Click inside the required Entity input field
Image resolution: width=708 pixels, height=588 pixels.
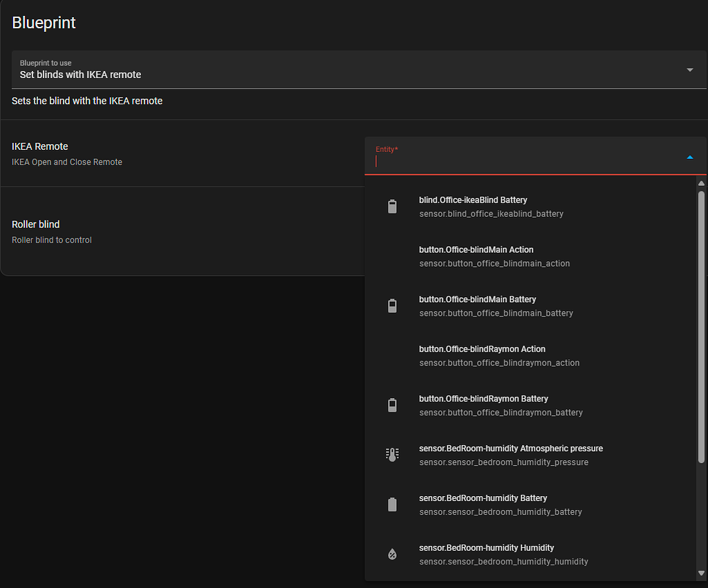(484, 161)
